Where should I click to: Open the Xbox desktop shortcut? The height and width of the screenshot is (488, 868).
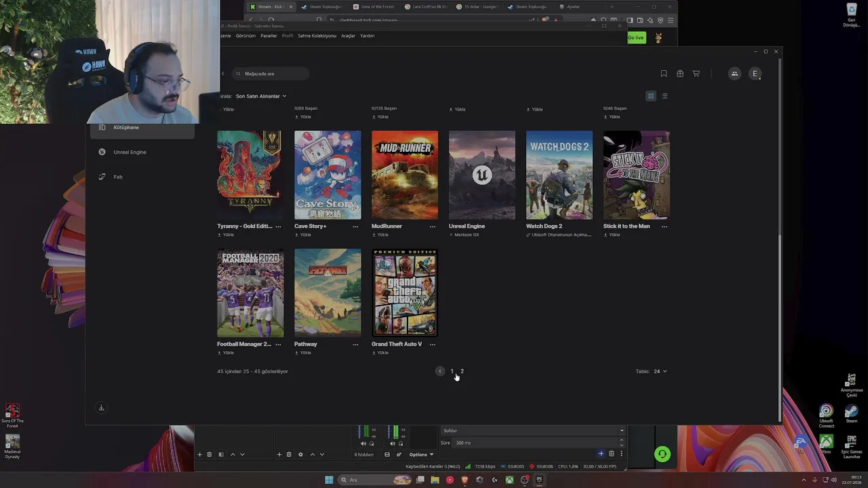coord(826,445)
